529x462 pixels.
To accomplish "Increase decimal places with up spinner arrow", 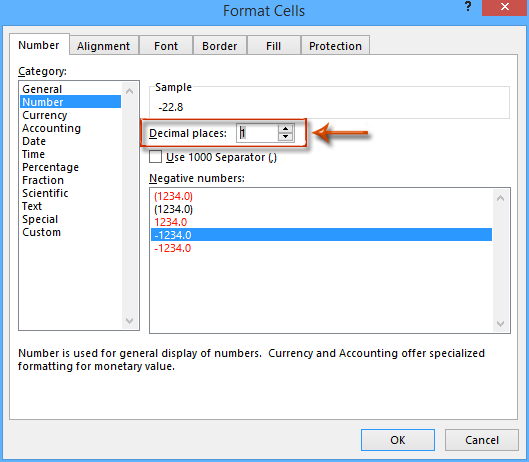I will click(x=285, y=129).
